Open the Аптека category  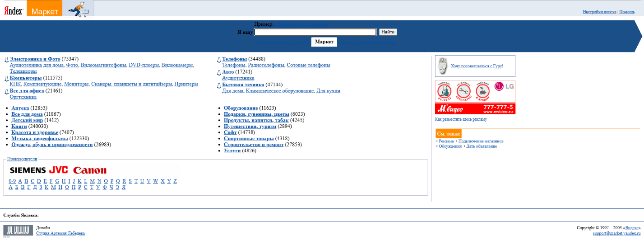[x=20, y=108]
